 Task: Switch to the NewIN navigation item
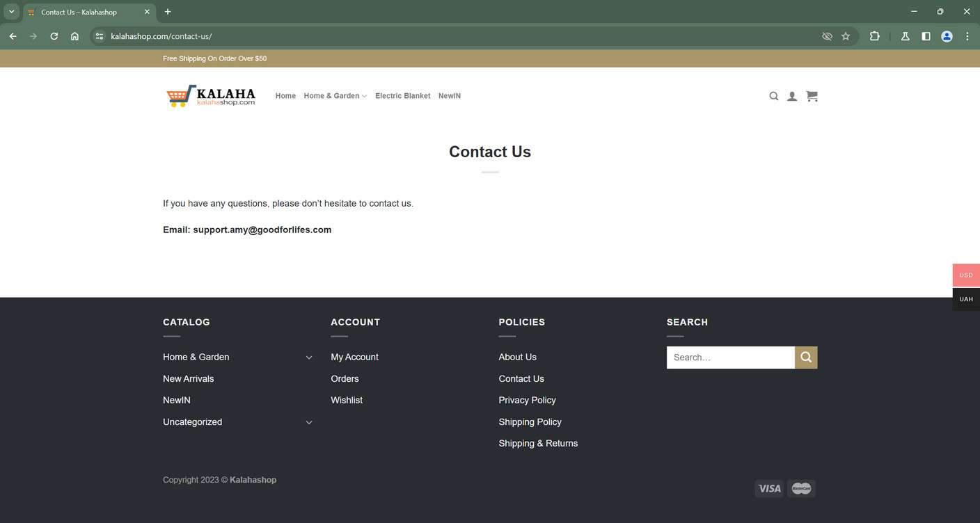tap(449, 95)
